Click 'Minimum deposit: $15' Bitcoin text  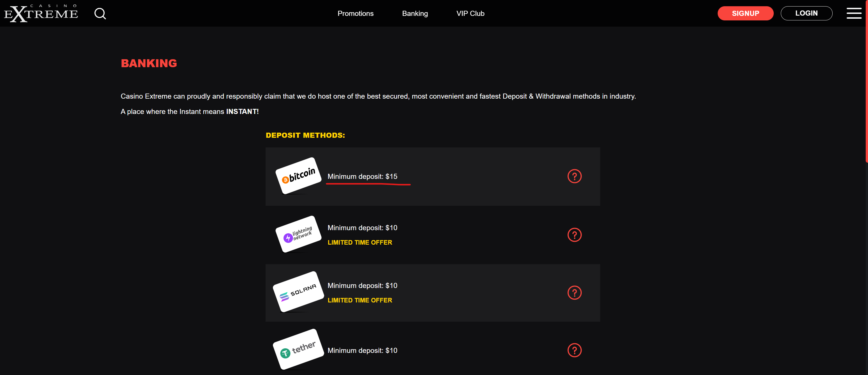362,176
